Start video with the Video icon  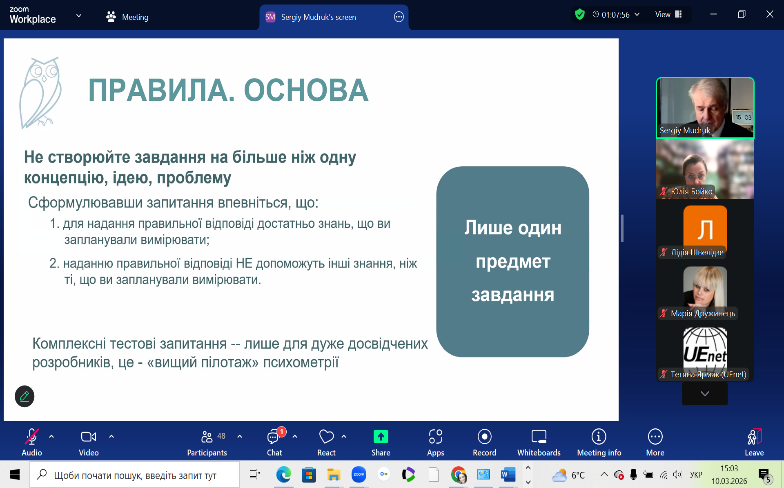88,437
